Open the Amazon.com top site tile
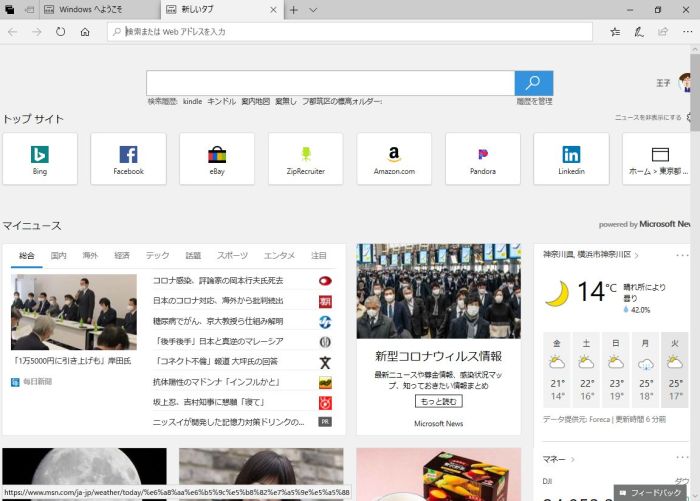Image resolution: width=700 pixels, height=501 pixels. coord(394,159)
